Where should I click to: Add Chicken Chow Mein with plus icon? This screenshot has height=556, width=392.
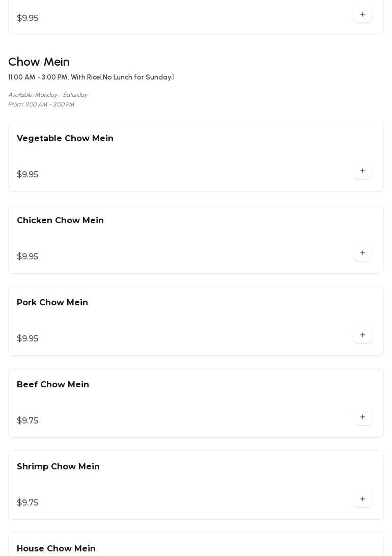click(362, 253)
